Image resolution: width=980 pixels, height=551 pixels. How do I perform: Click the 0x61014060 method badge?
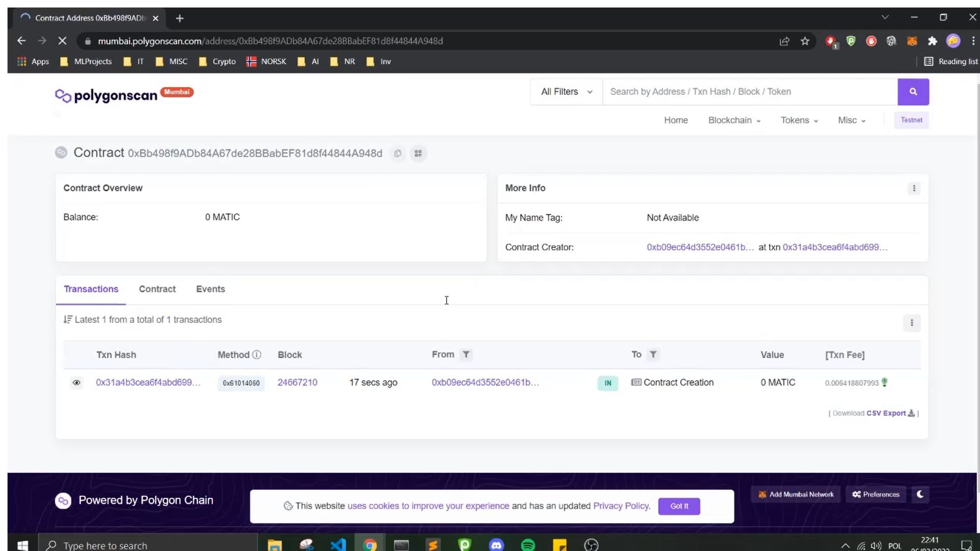[241, 383]
